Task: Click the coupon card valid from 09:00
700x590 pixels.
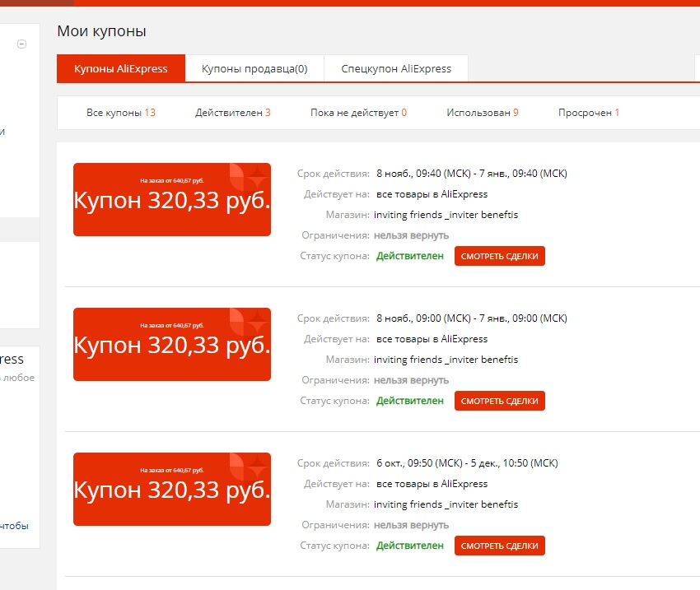Action: [172, 344]
